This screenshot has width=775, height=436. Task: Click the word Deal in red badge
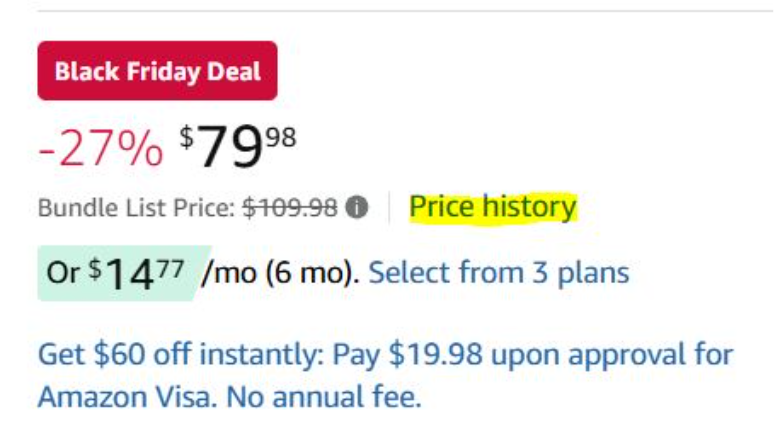(x=232, y=71)
